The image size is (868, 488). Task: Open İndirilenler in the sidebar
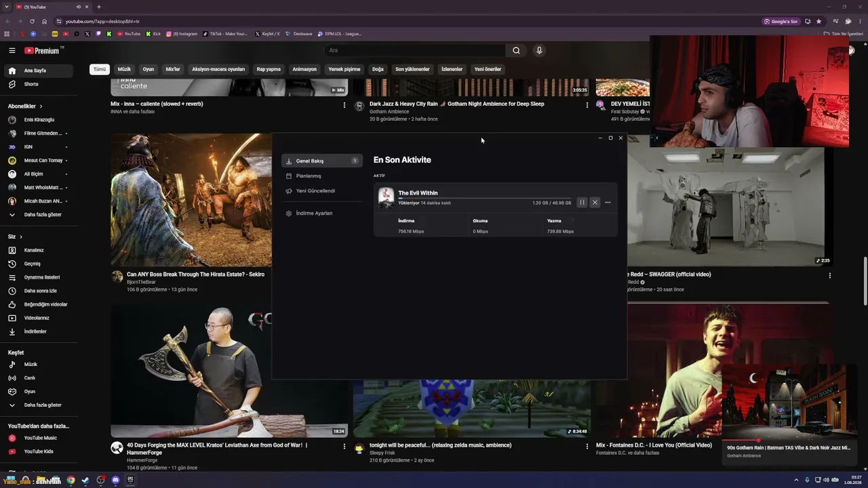(39, 331)
